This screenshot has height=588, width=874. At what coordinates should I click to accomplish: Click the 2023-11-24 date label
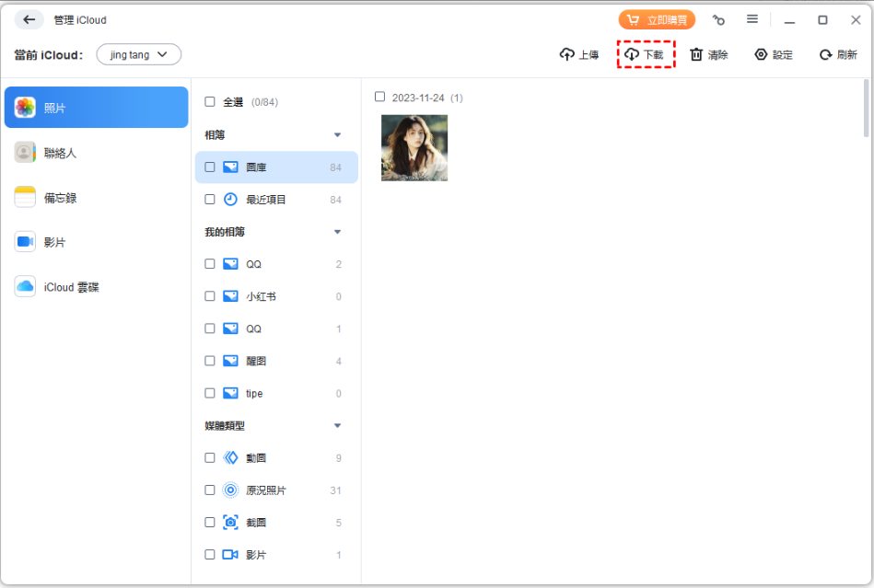(x=418, y=98)
